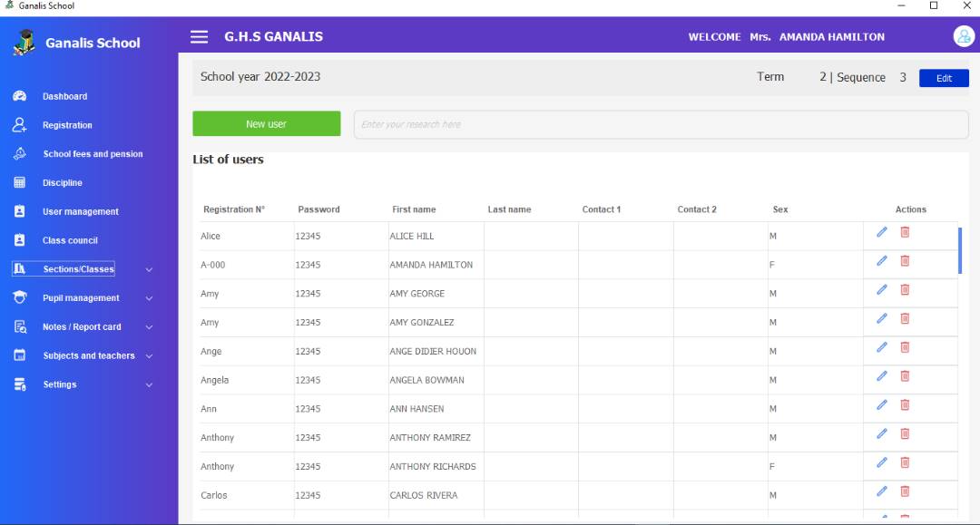Edit user ANGELA BOWMAN with pencil icon

pos(882,375)
